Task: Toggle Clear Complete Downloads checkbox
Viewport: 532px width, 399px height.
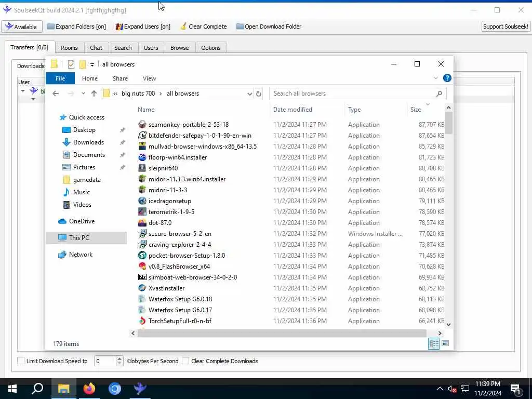Action: [185, 361]
